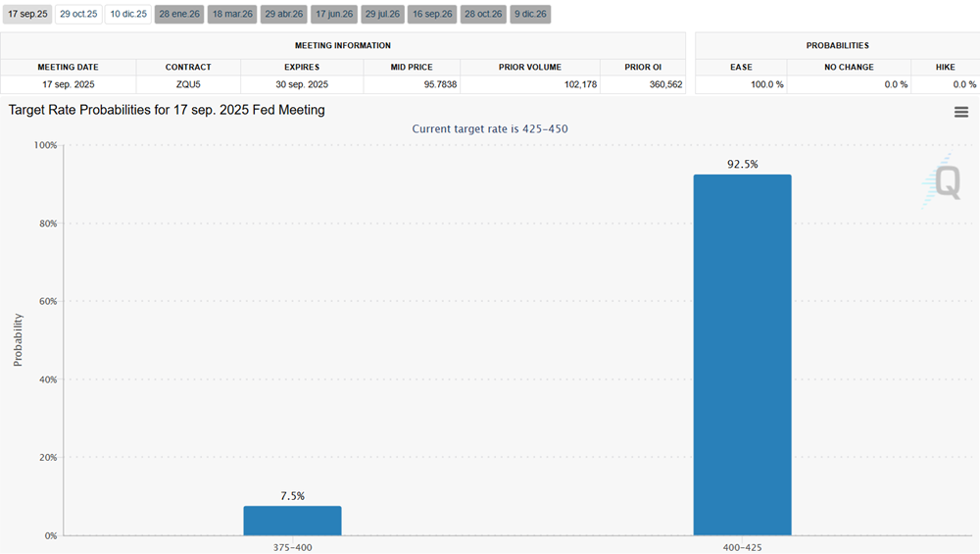
Task: Click the MID PRICE value 95.7838
Action: point(411,85)
